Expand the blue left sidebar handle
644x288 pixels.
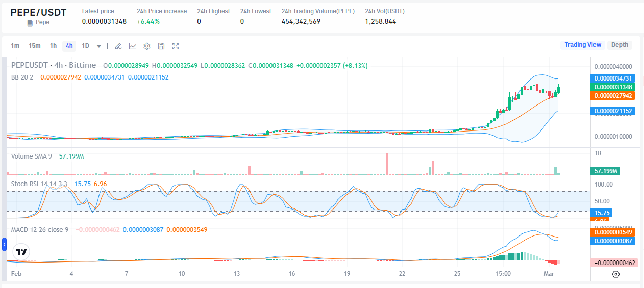point(4,245)
